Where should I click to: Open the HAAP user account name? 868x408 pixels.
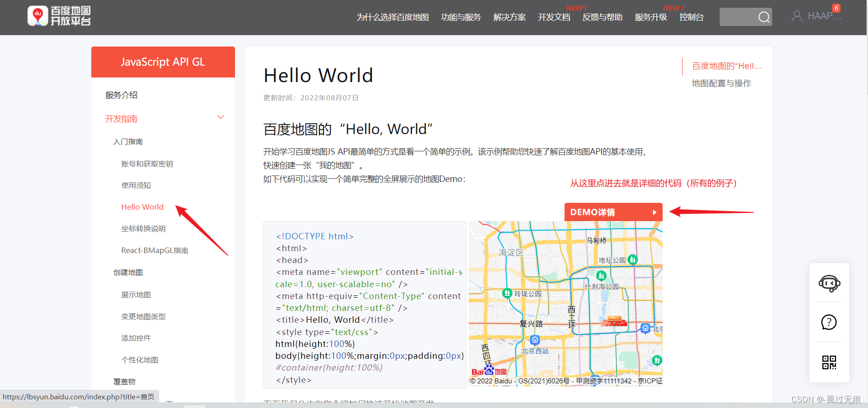[x=824, y=16]
